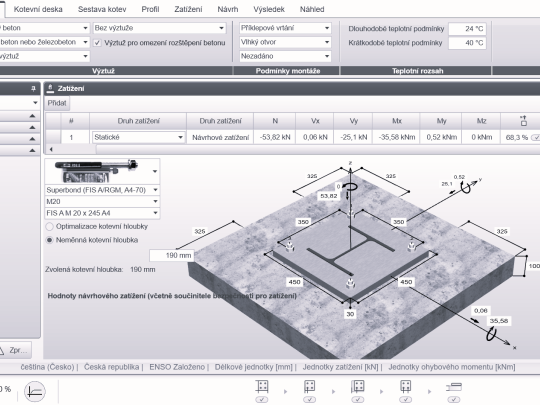Open the FIS A M 20 x 245 A4 dropdown
540x405 pixels.
[102, 213]
